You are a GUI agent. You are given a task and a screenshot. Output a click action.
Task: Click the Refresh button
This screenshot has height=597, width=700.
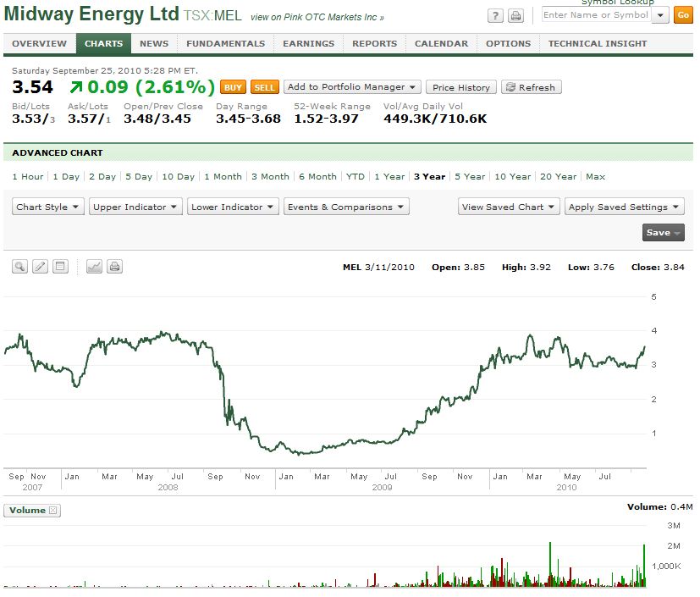click(x=531, y=87)
